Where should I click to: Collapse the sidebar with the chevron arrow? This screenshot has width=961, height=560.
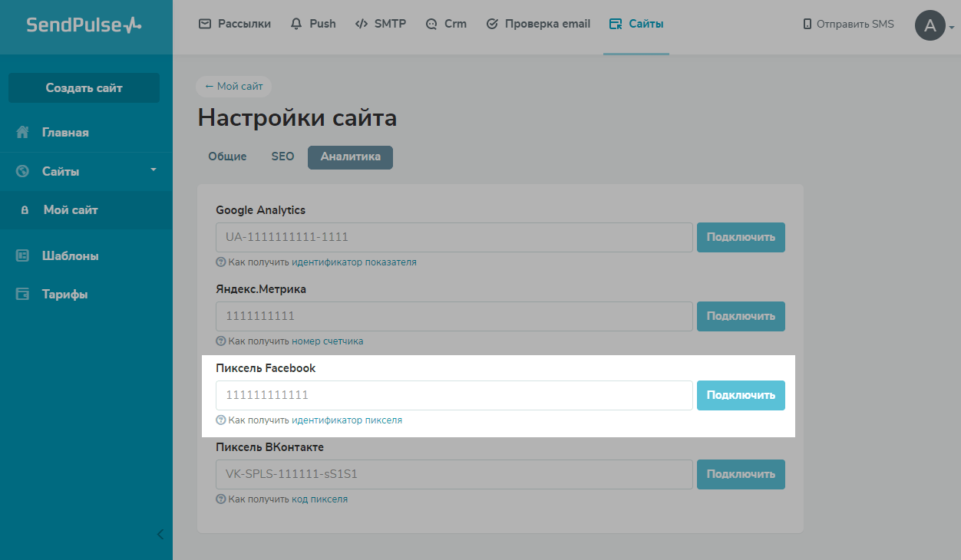(x=160, y=535)
